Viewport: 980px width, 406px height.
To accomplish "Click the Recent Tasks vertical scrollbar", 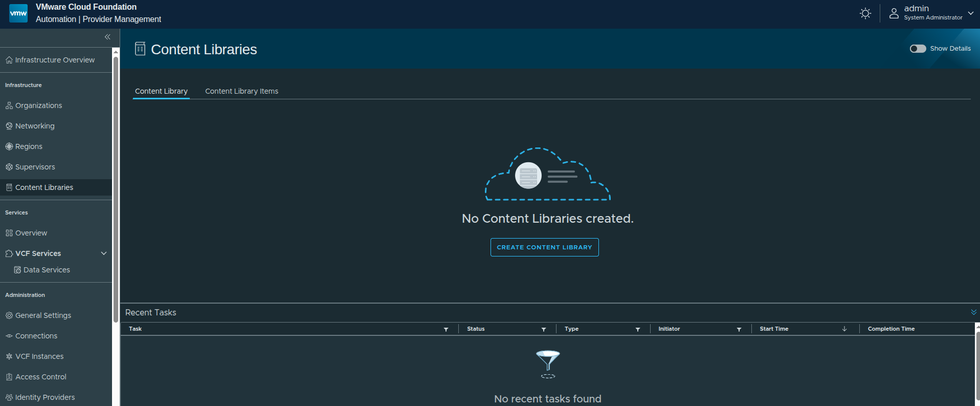I will pyautogui.click(x=977, y=366).
